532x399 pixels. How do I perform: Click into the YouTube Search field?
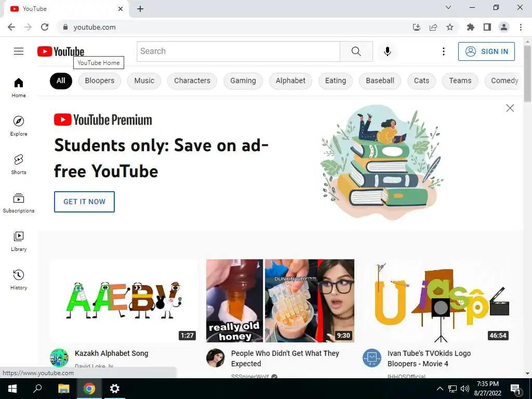coord(238,51)
